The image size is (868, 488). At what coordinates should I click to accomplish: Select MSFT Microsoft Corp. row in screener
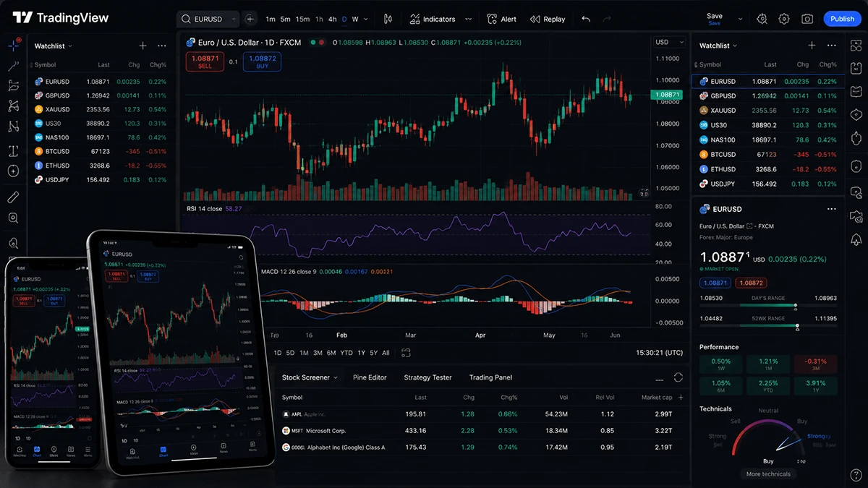[482, 431]
